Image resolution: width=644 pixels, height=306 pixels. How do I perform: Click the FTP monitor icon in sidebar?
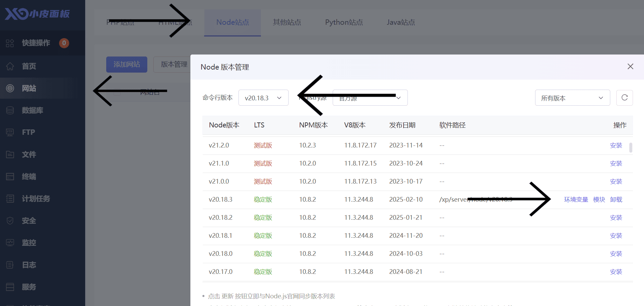(10, 132)
